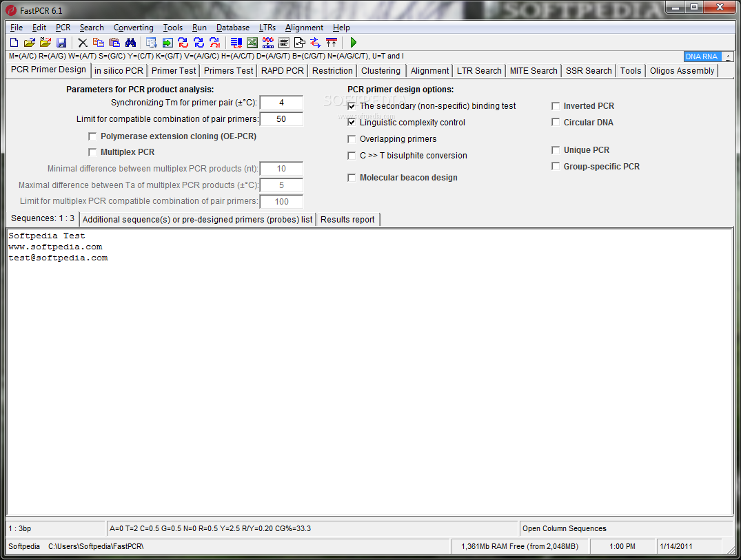Switch to the LTR Search tab
741x560 pixels.
[478, 71]
